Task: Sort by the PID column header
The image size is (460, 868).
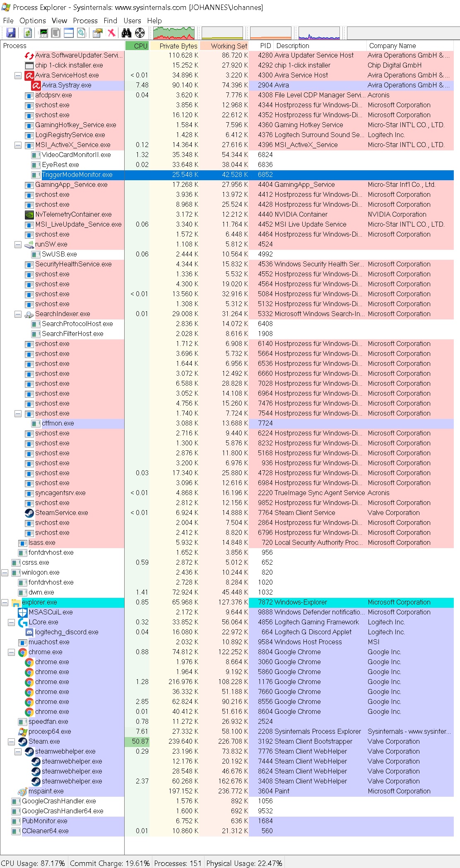Action: coord(262,46)
